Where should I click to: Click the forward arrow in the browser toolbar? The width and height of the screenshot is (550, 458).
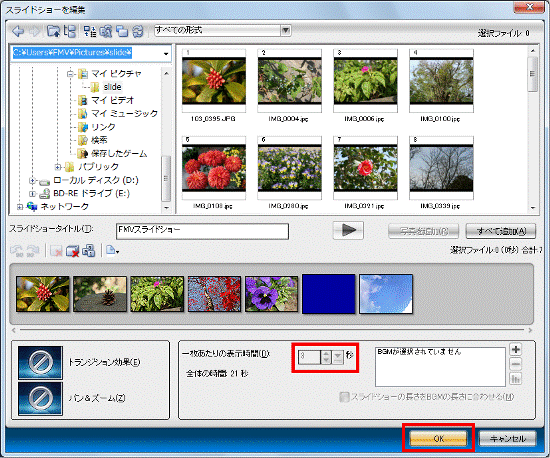click(x=34, y=31)
